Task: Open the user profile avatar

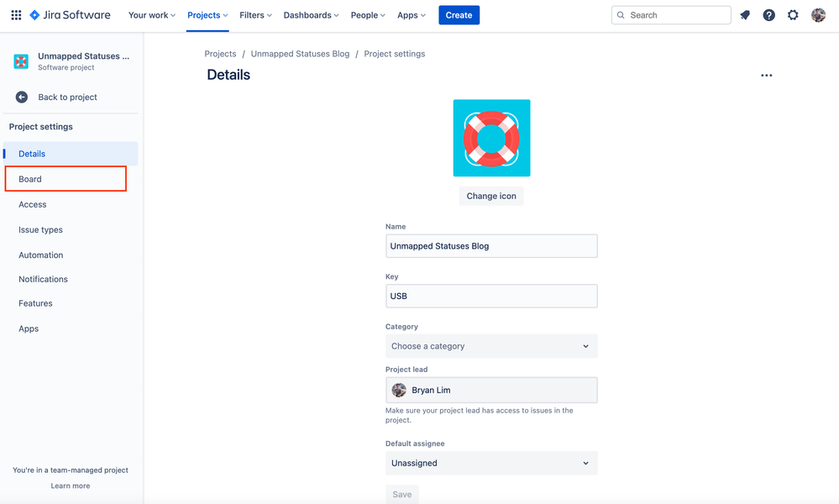Action: coord(818,15)
